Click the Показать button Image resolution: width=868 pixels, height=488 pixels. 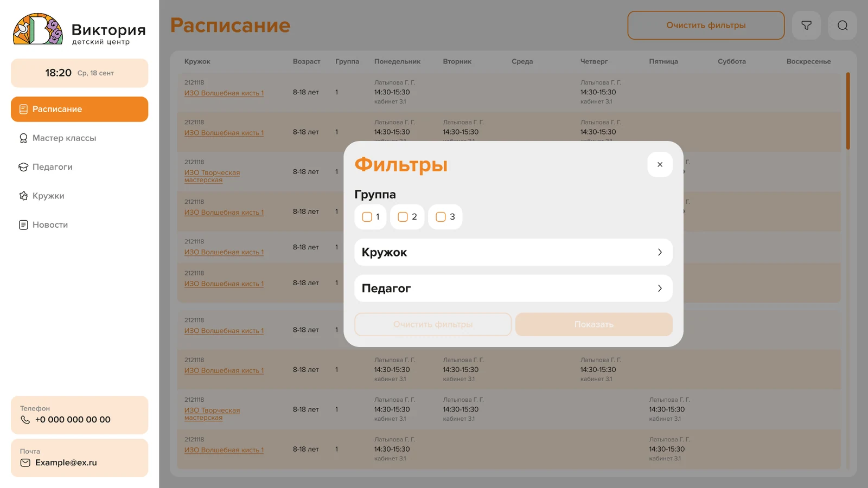594,324
